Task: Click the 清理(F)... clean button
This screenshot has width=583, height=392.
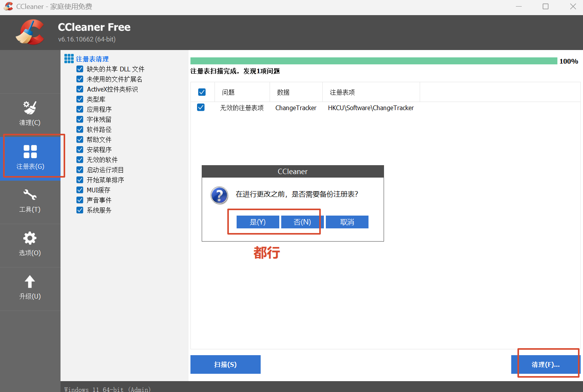Action: (546, 364)
